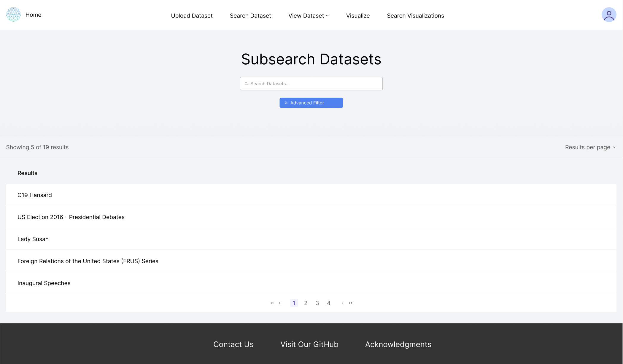The width and height of the screenshot is (623, 364).
Task: Expand the View Dataset dropdown
Action: point(308,16)
